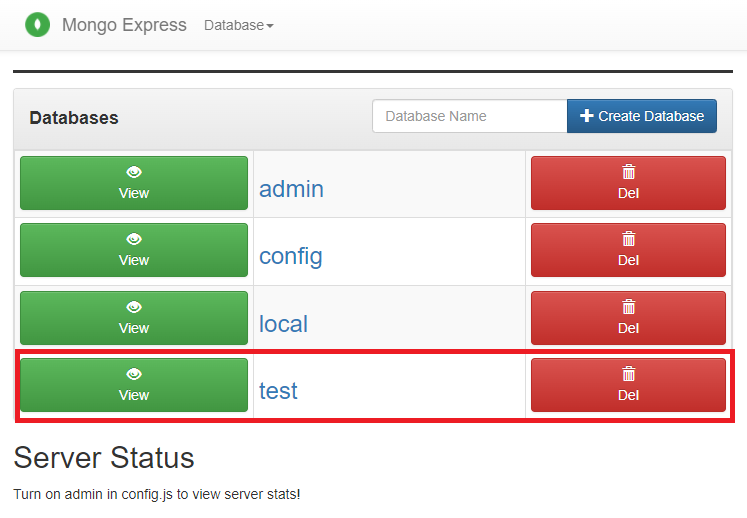Screen dimensions: 747x518
Task: Open the admin database link
Action: pyautogui.click(x=291, y=189)
